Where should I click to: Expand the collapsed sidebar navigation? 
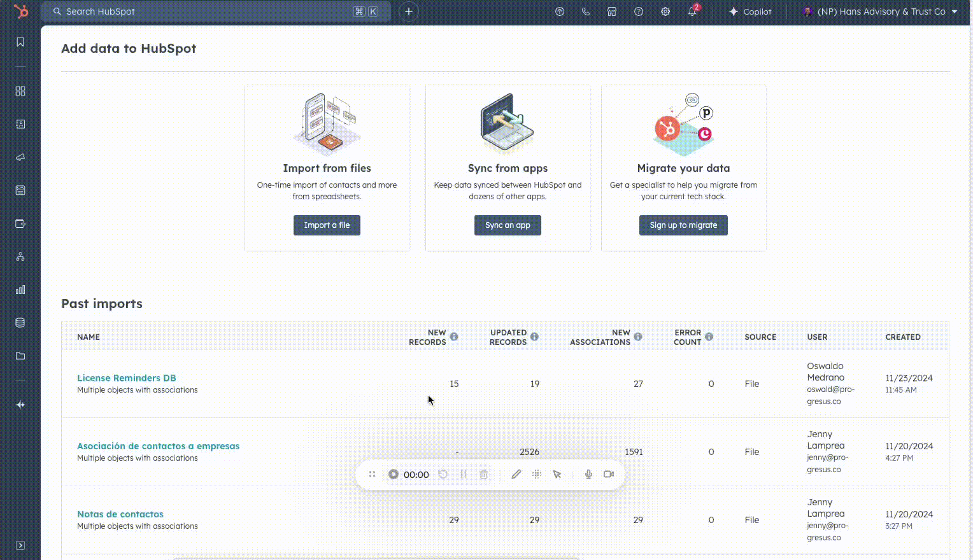20,545
